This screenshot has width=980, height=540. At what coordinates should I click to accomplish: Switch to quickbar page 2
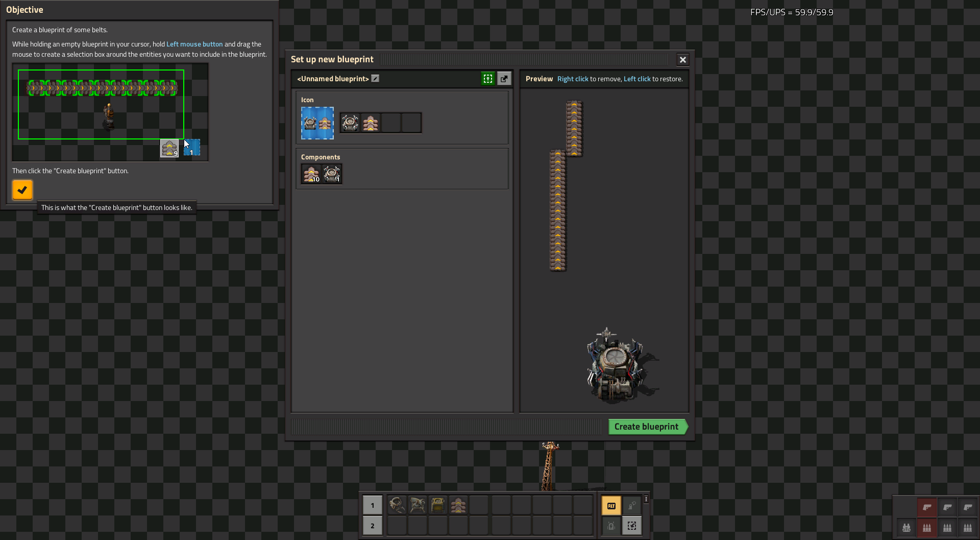[373, 526]
